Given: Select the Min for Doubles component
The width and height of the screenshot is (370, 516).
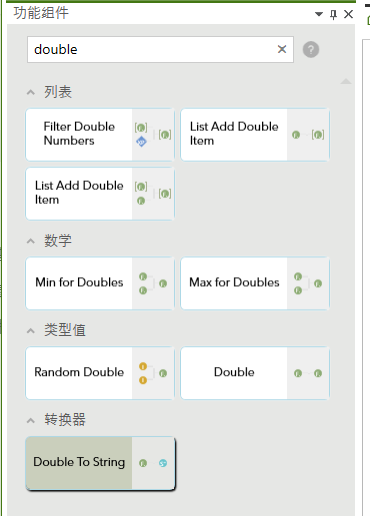Looking at the screenshot, I should [100, 283].
